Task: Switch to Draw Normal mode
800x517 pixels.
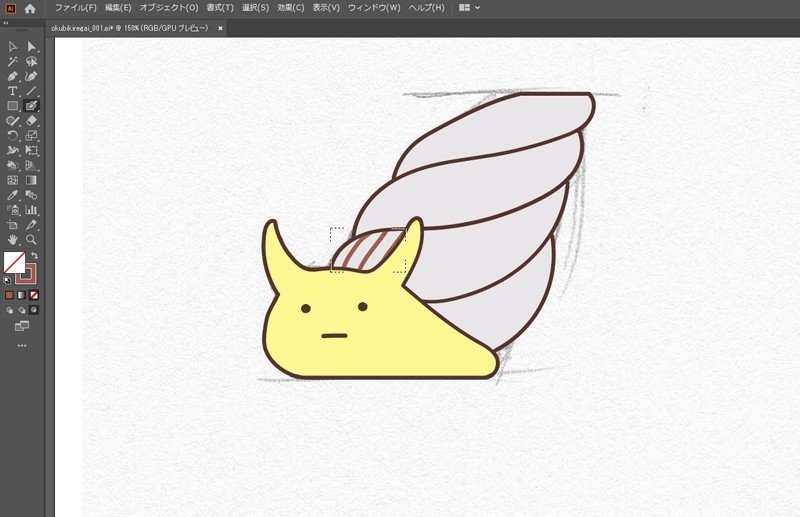Action: 9,310
